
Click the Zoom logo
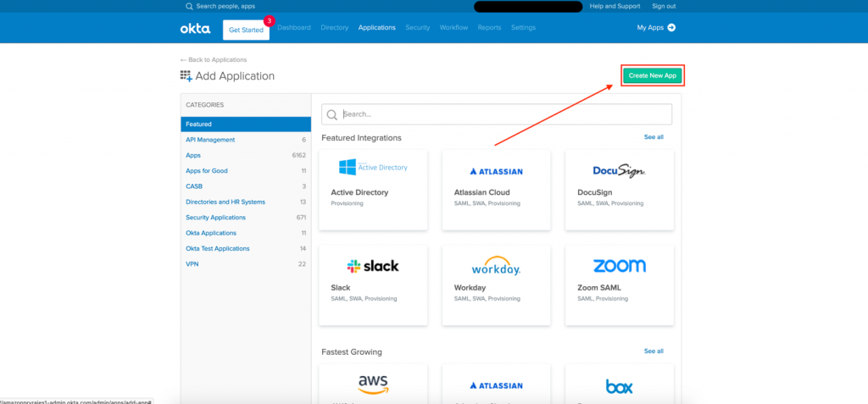point(619,266)
